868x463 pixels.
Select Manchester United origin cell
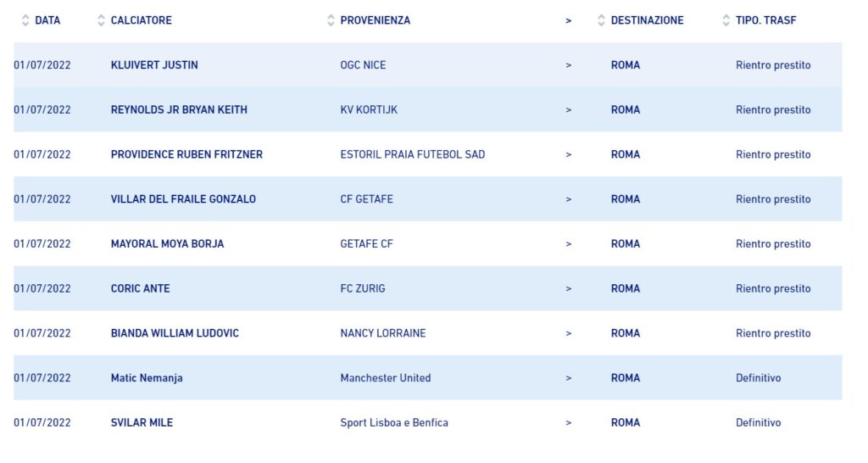point(385,378)
